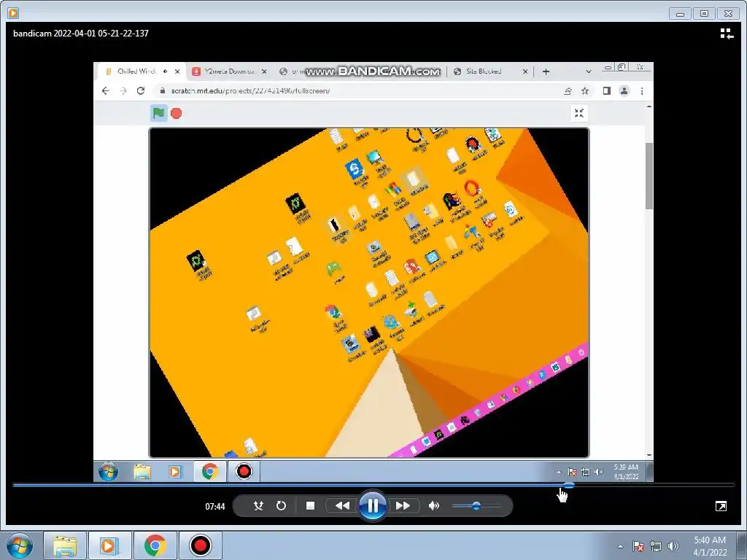Mute the Media Player audio

(x=434, y=506)
